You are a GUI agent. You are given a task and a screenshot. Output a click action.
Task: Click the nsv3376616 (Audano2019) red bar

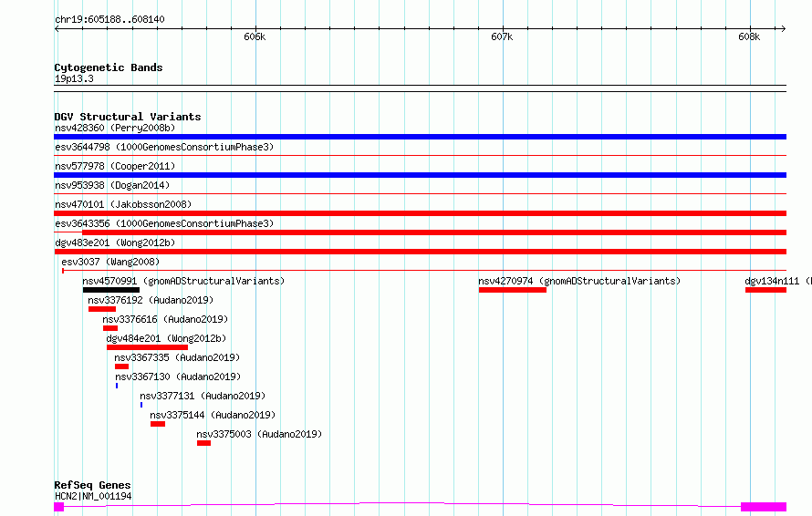(110, 328)
